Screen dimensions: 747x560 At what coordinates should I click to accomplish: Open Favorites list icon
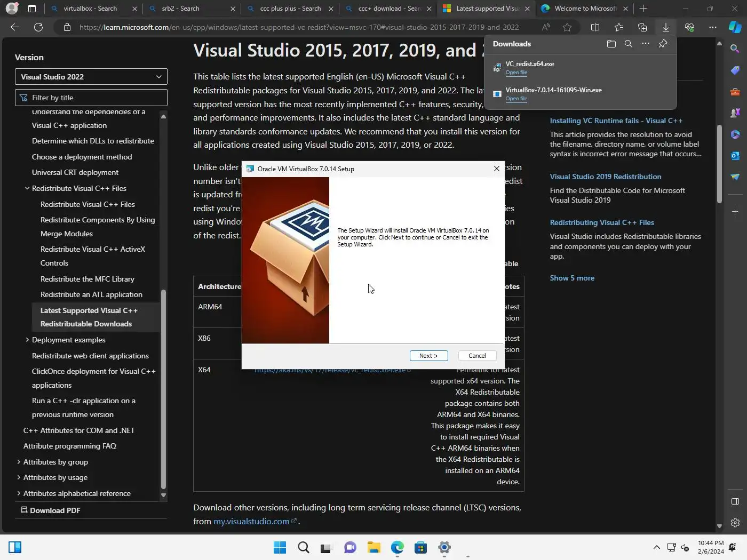619,27
